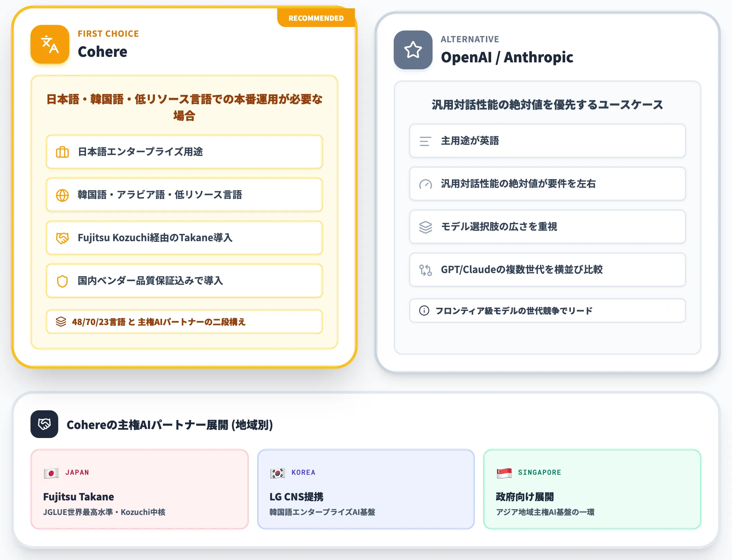Image resolution: width=732 pixels, height=560 pixels.
Task: Click the JAPAN label
Action: [x=77, y=472]
